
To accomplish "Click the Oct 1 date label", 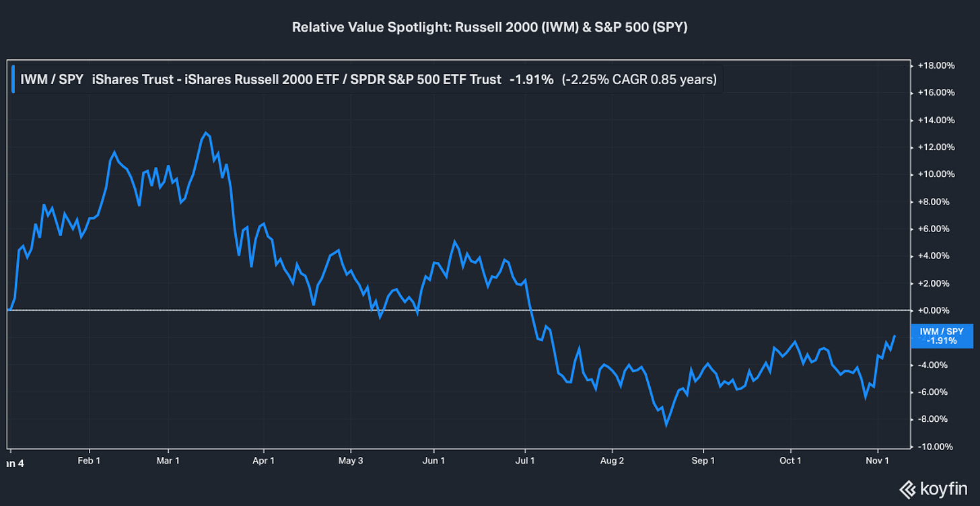I will (x=790, y=461).
